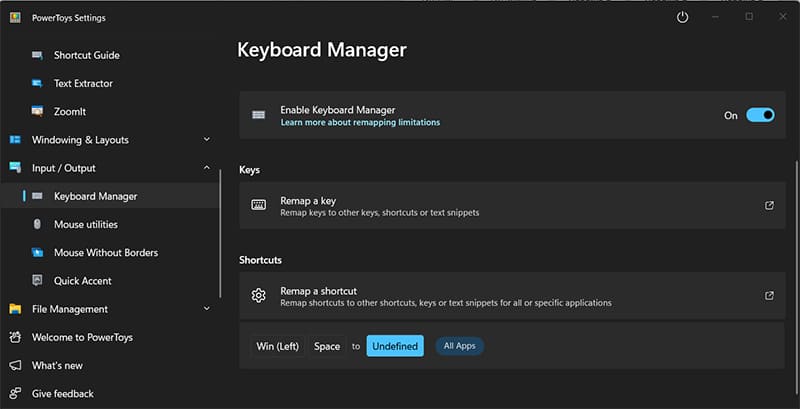This screenshot has width=800, height=409.
Task: Open the What's new page
Action: coord(57,365)
